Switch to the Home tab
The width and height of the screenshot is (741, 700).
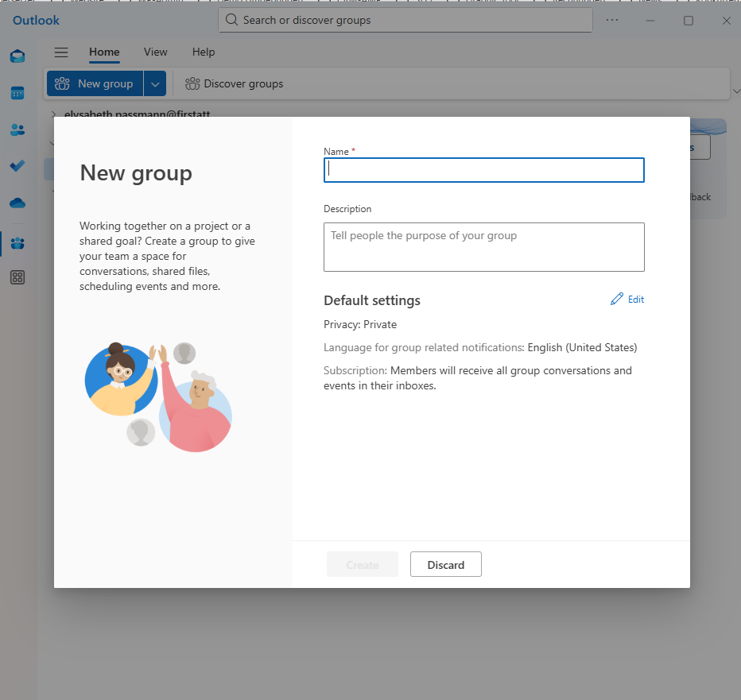click(104, 52)
